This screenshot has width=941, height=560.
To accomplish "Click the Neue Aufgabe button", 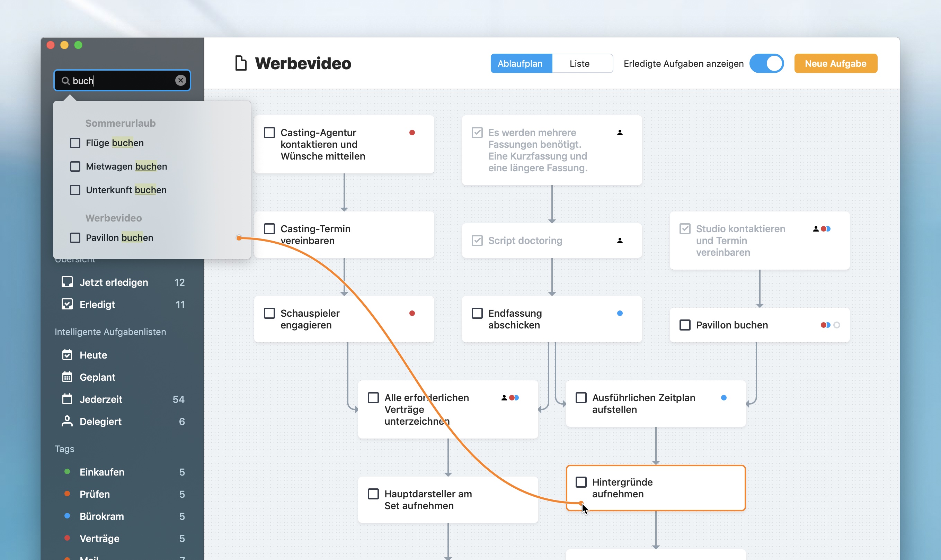I will (835, 63).
